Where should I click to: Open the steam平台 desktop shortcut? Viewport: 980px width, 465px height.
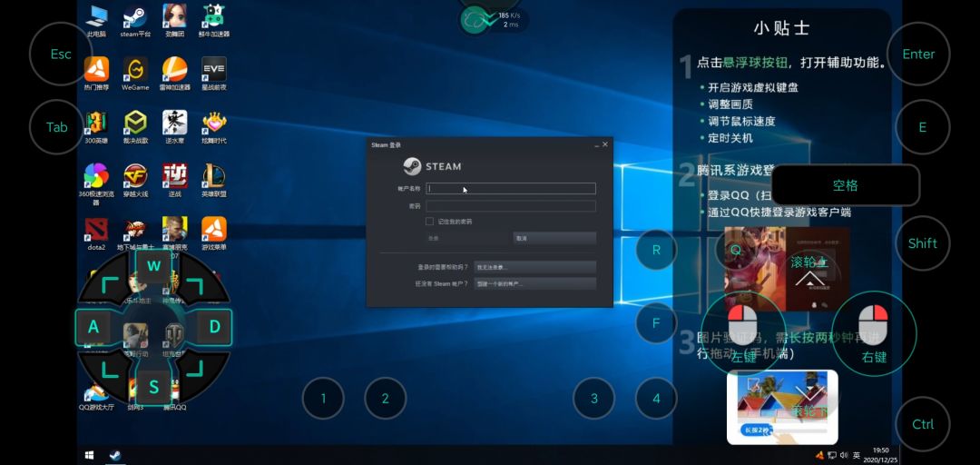click(135, 21)
